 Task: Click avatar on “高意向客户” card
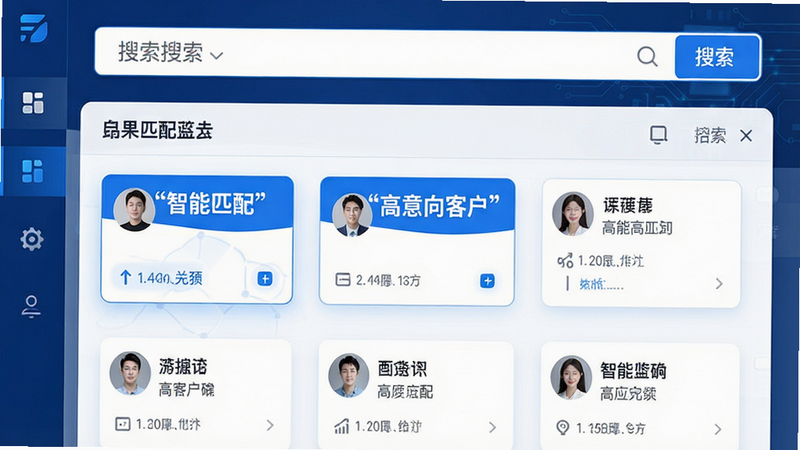point(352,215)
